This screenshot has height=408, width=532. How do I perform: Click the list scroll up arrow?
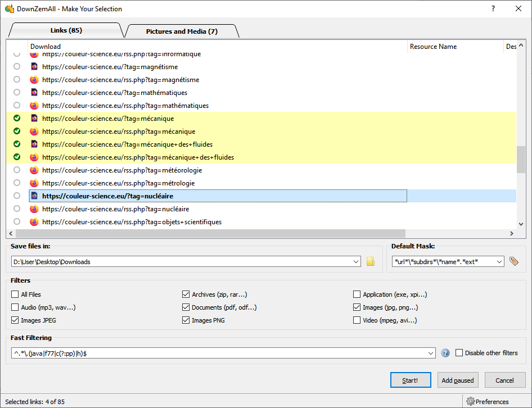point(521,46)
